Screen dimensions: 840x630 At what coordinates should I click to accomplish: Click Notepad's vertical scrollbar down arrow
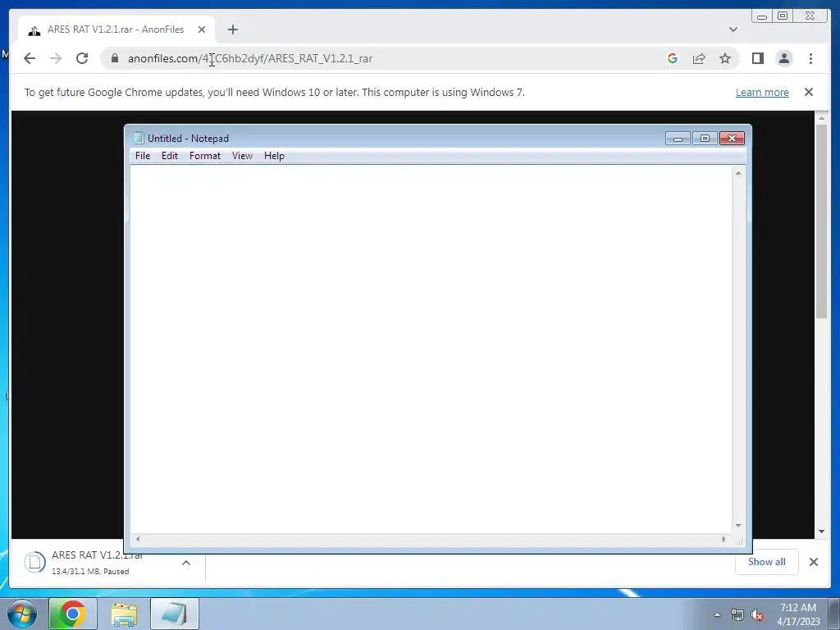[738, 526]
